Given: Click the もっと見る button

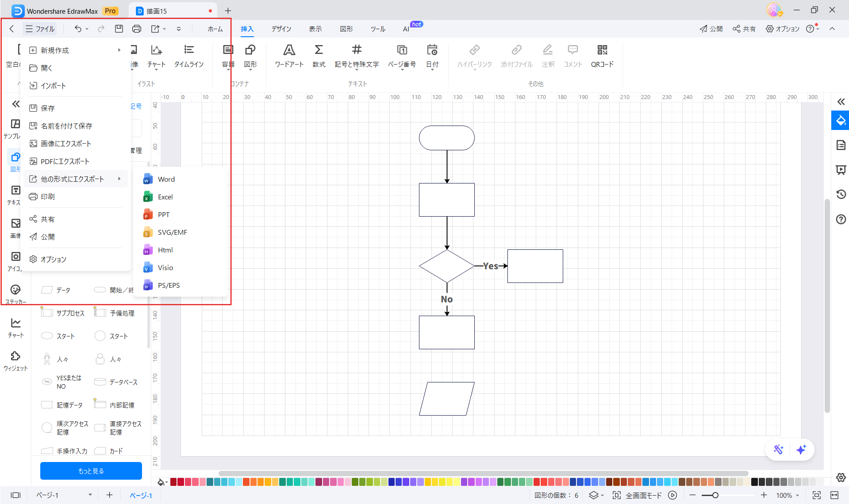Looking at the screenshot, I should [x=91, y=471].
